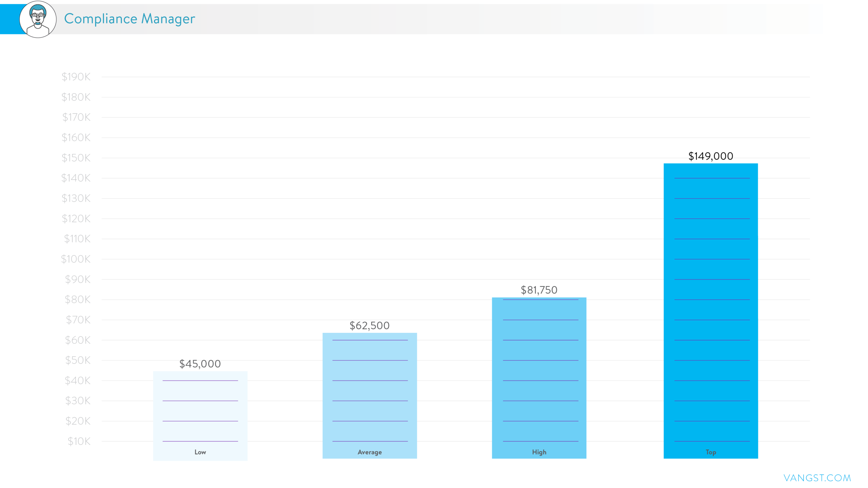This screenshot has width=868, height=488.
Task: Click the $81,750 value label
Action: pyautogui.click(x=539, y=290)
